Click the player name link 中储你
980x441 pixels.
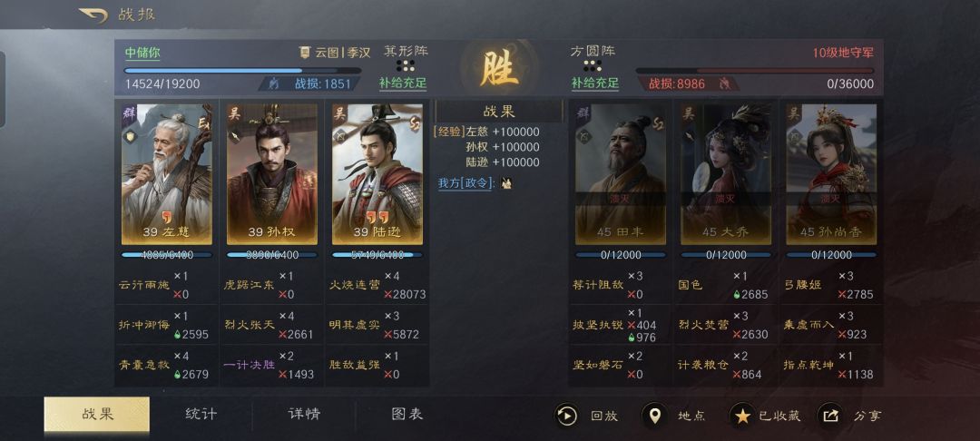142,54
